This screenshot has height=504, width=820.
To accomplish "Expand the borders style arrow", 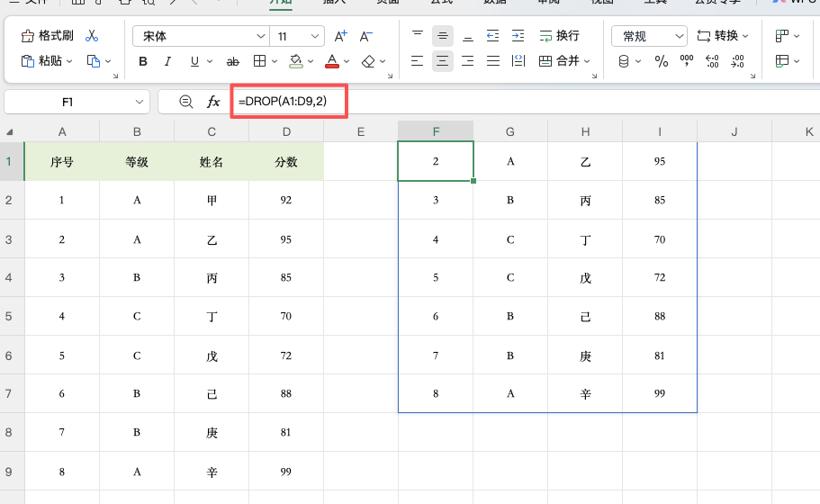I will point(275,61).
